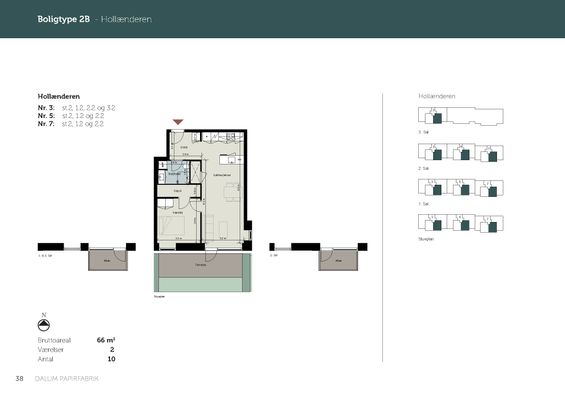Select middle highlighted unit on 2. Sal
This screenshot has height=400, width=565.
[465, 155]
